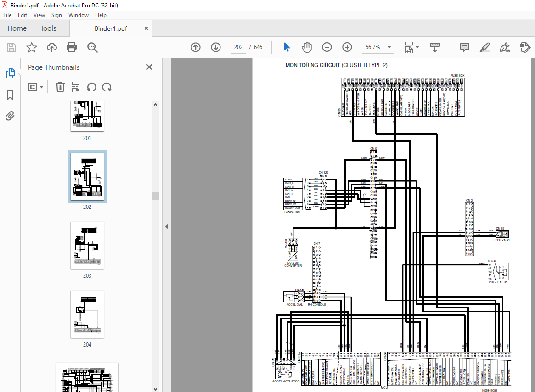The height and width of the screenshot is (392, 535).
Task: Click the Page Thumbnails panel title
Action: point(54,67)
